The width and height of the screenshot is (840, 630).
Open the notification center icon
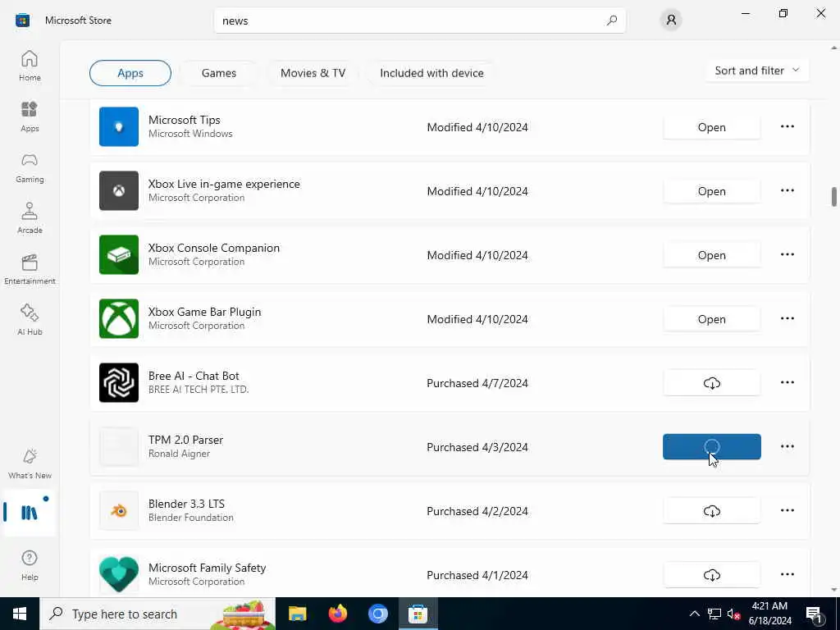814,614
